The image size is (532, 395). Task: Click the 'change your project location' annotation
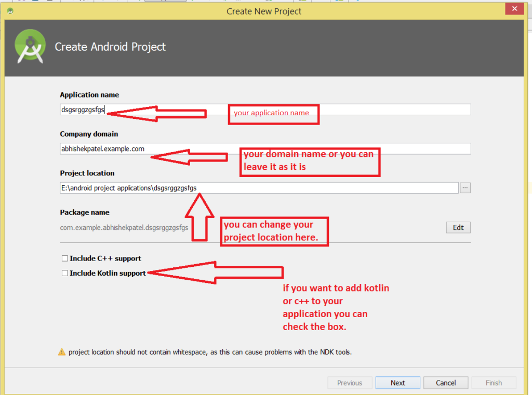tap(274, 231)
